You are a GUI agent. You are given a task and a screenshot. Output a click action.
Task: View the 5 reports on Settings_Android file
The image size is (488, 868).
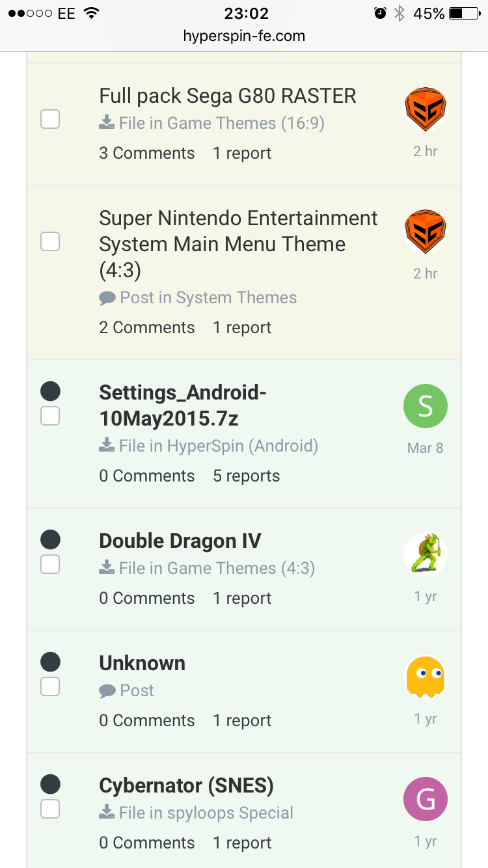tap(246, 476)
